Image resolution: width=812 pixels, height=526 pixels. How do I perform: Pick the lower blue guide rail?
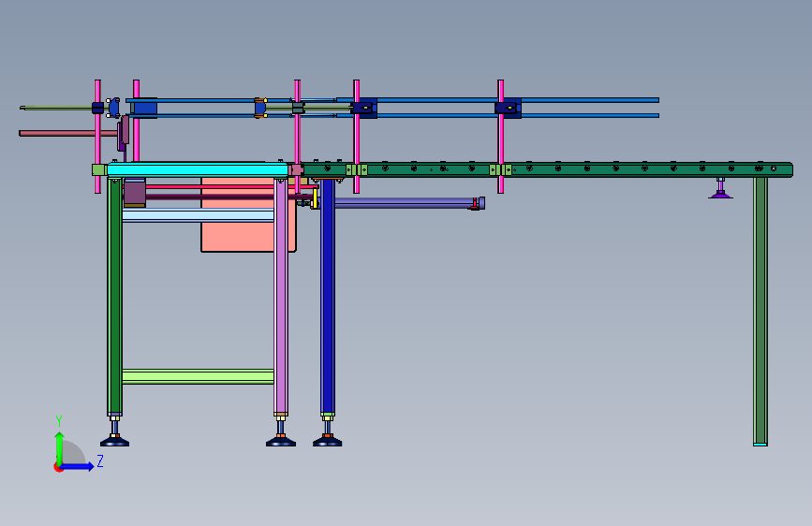[497, 115]
